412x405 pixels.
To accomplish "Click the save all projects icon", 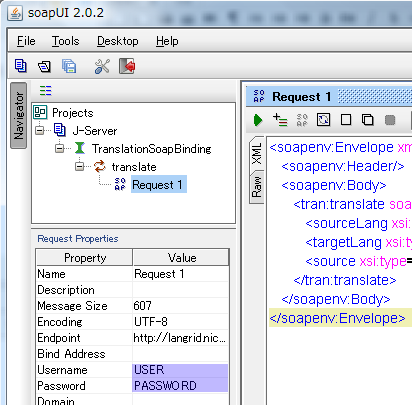I will pos(69,66).
